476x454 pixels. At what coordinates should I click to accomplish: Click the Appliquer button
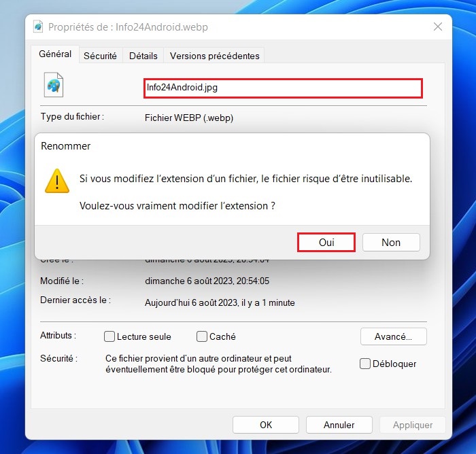click(x=413, y=425)
